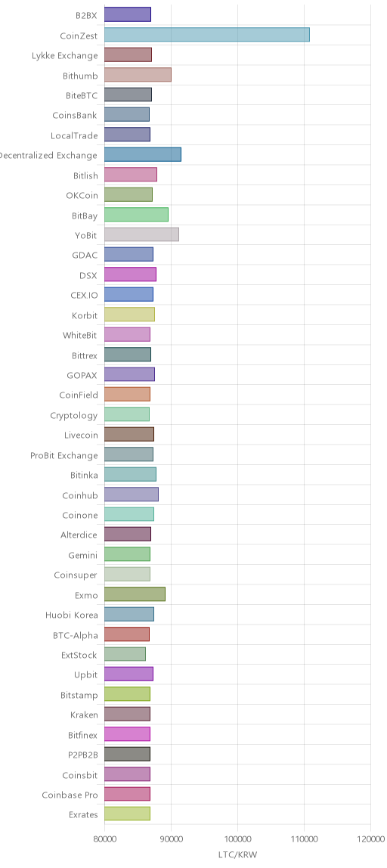Select the Bithumb bar

coord(138,75)
